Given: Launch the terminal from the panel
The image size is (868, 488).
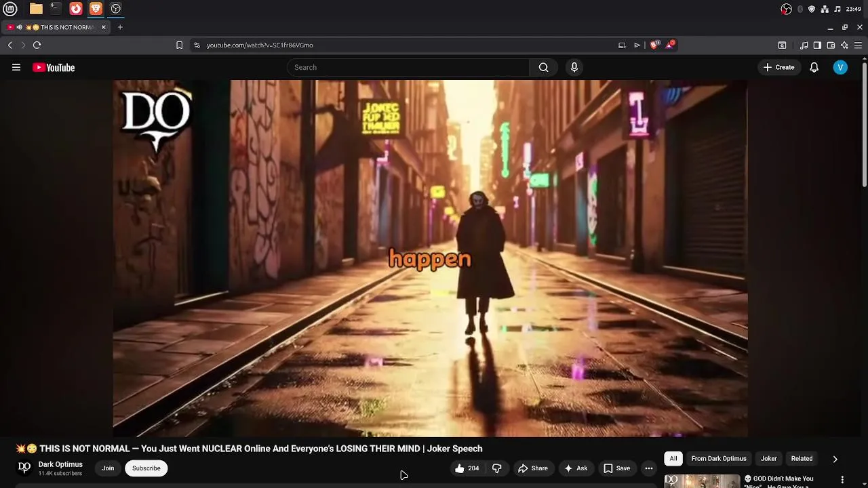Looking at the screenshot, I should (56, 9).
